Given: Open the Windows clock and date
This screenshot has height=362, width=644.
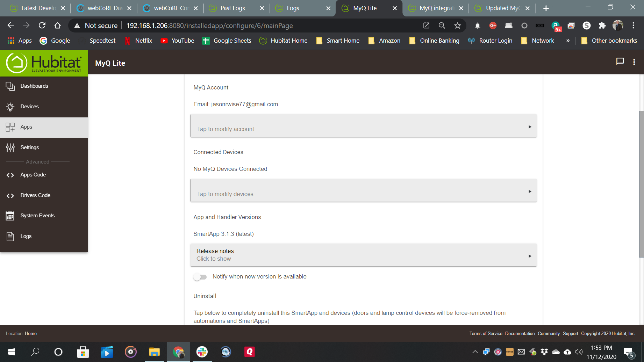Looking at the screenshot, I should 601,352.
